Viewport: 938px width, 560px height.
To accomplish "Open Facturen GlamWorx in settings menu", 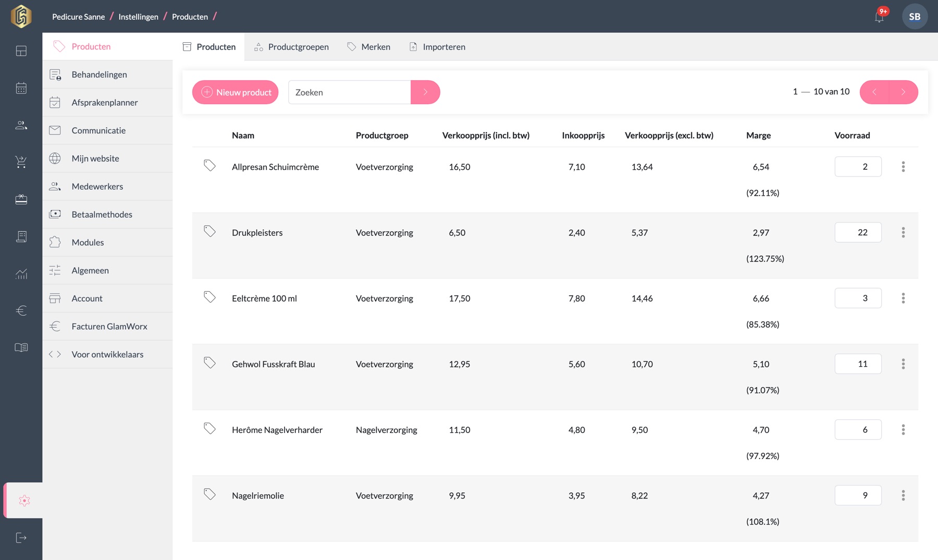I will click(x=107, y=326).
